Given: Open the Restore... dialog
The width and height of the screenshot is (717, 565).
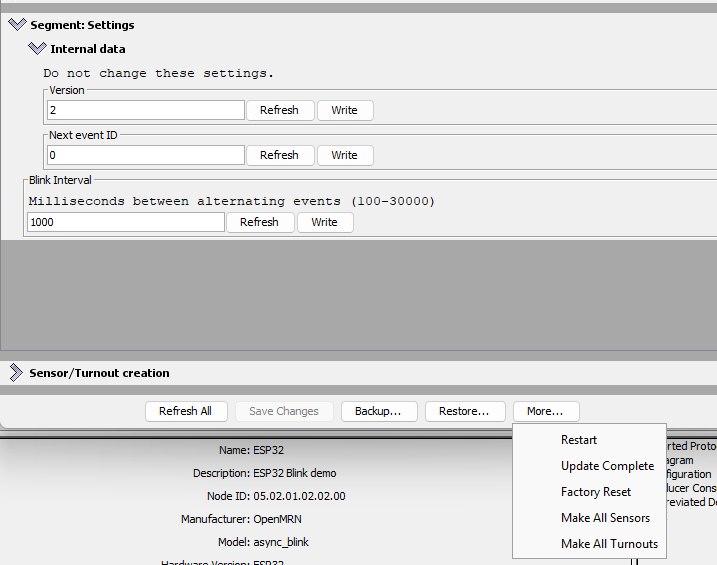Looking at the screenshot, I should tap(465, 411).
